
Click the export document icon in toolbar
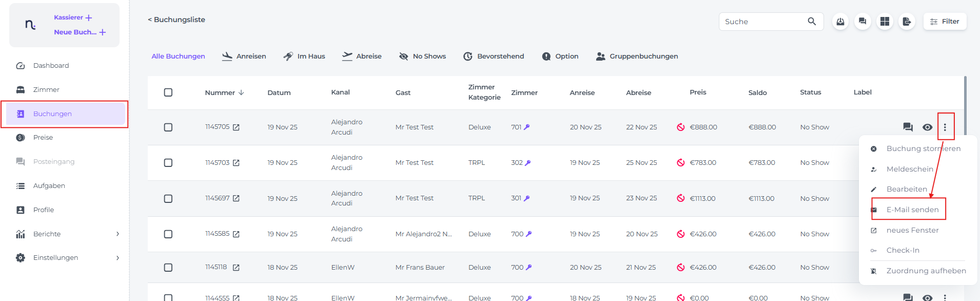(907, 22)
